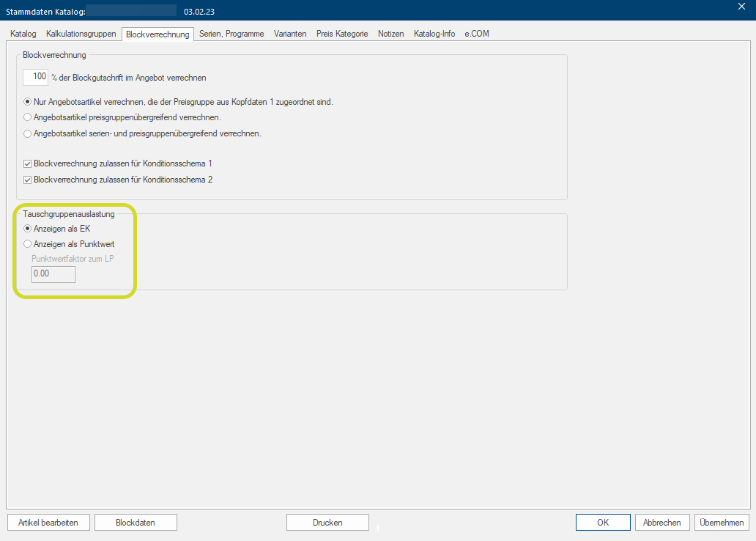Click the Drucken button
This screenshot has height=541, width=756.
click(327, 523)
